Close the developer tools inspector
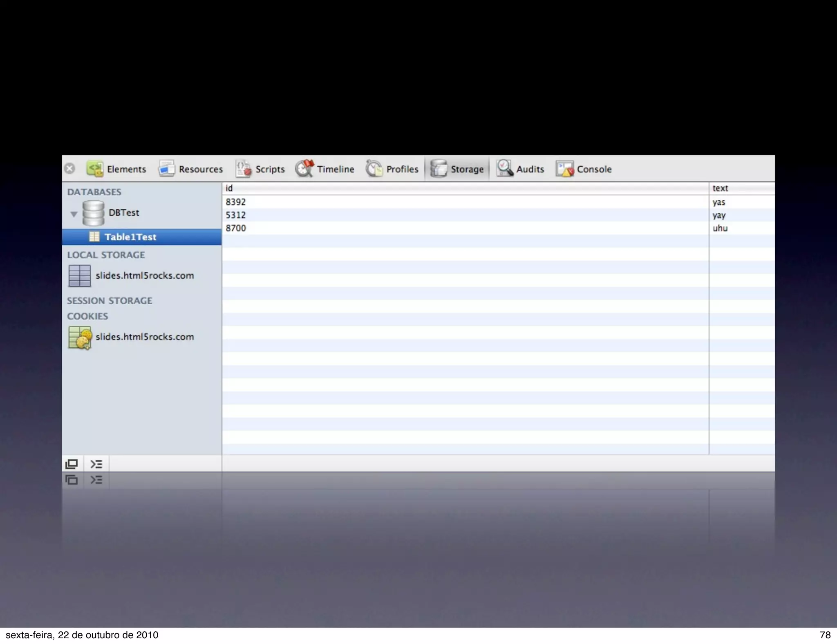Image resolution: width=837 pixels, height=644 pixels. pyautogui.click(x=70, y=168)
